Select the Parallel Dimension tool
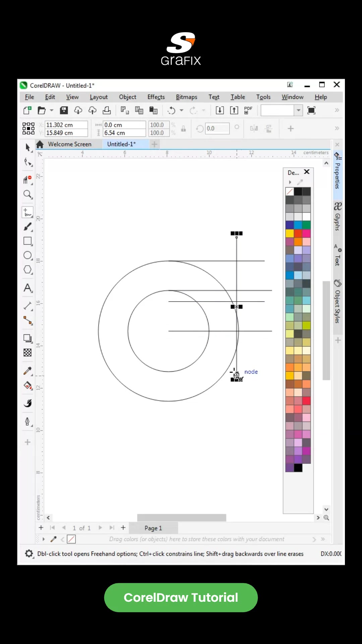 28,306
